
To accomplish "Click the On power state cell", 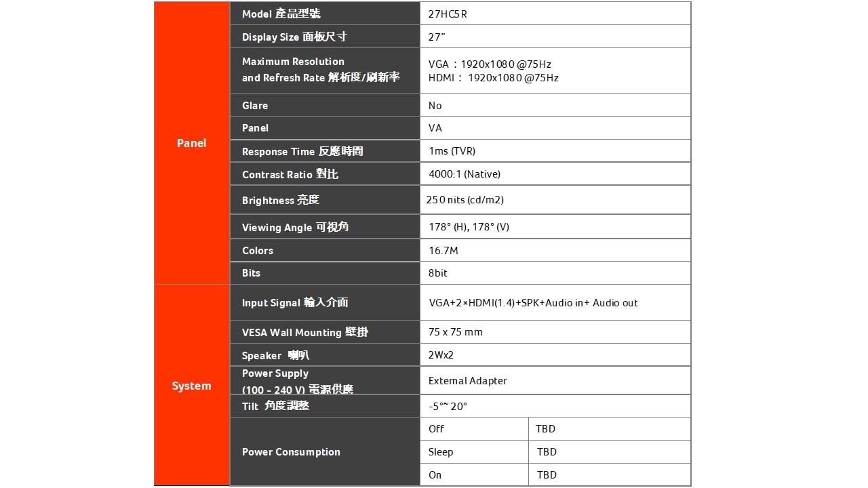I will click(474, 474).
